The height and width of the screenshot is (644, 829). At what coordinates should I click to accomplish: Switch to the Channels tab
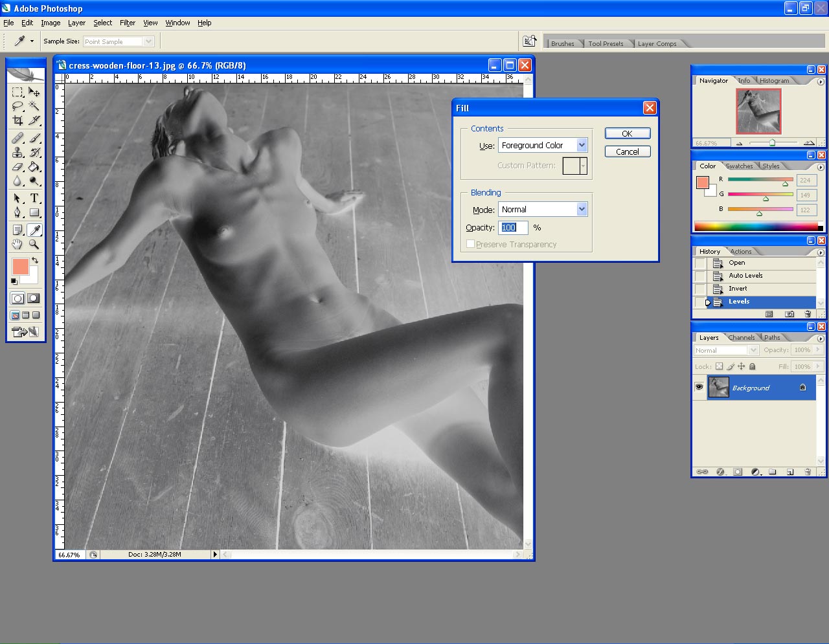pos(741,338)
